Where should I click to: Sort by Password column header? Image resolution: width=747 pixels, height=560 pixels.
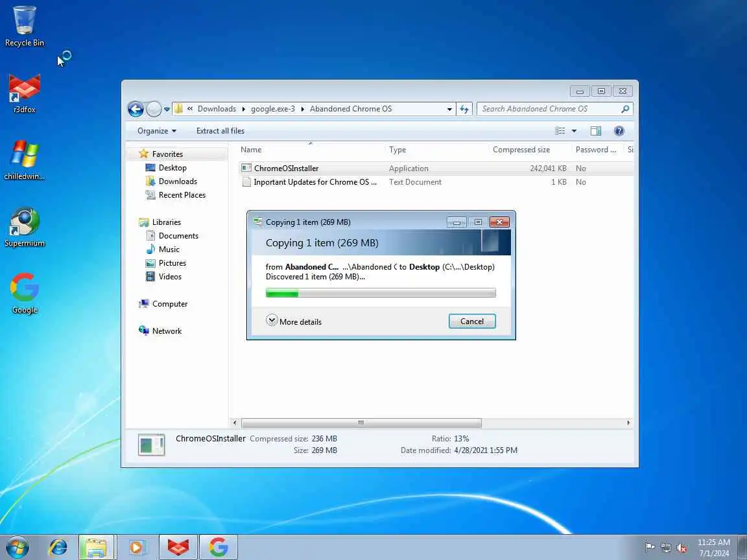tap(597, 150)
